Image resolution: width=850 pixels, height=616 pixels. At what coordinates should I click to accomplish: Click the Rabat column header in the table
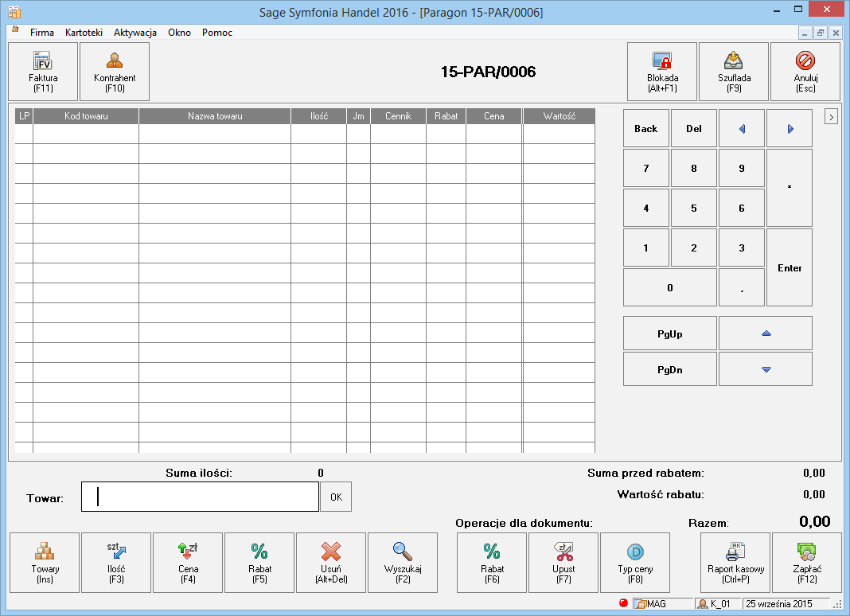click(446, 116)
